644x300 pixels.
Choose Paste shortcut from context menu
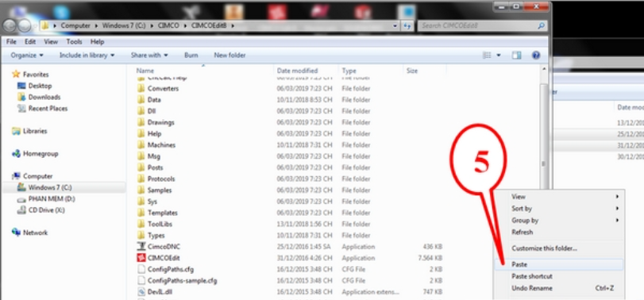(x=560, y=277)
